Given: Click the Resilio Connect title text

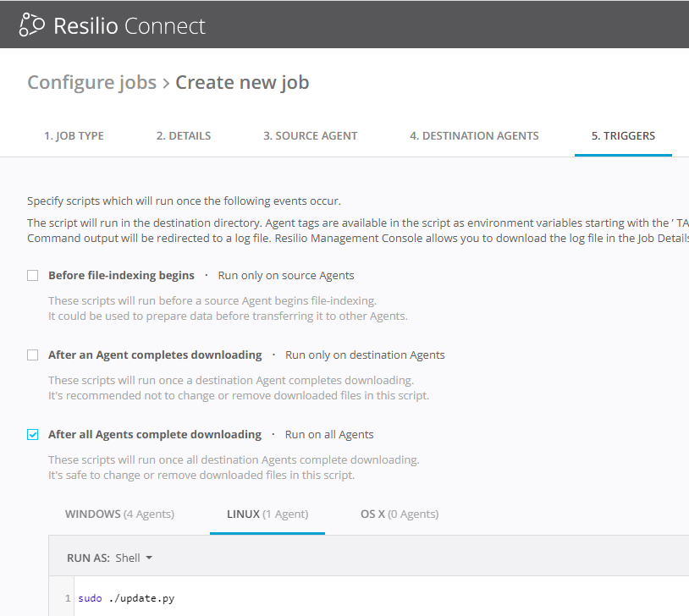Looking at the screenshot, I should [130, 25].
